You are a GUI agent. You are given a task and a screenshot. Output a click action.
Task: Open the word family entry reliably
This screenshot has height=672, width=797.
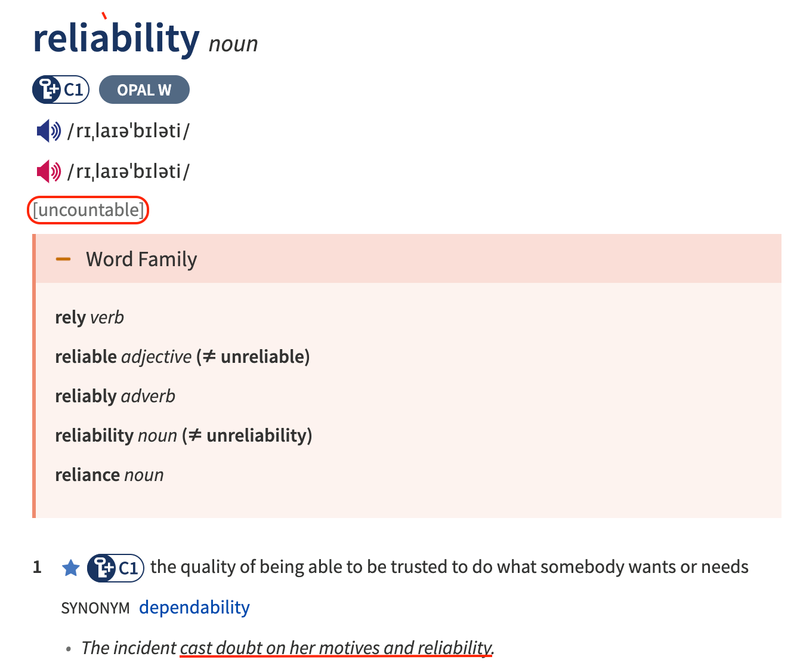(85, 396)
